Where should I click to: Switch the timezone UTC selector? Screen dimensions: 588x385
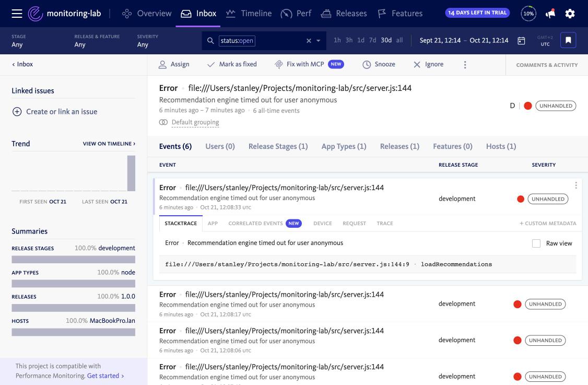coord(545,41)
